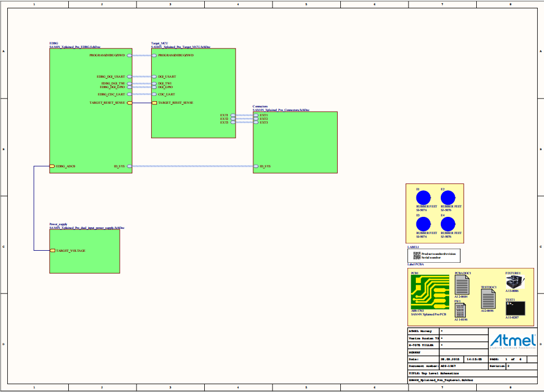Select the FW1 firmware file icon
Viewport: 544px width, 392px height.
460,311
